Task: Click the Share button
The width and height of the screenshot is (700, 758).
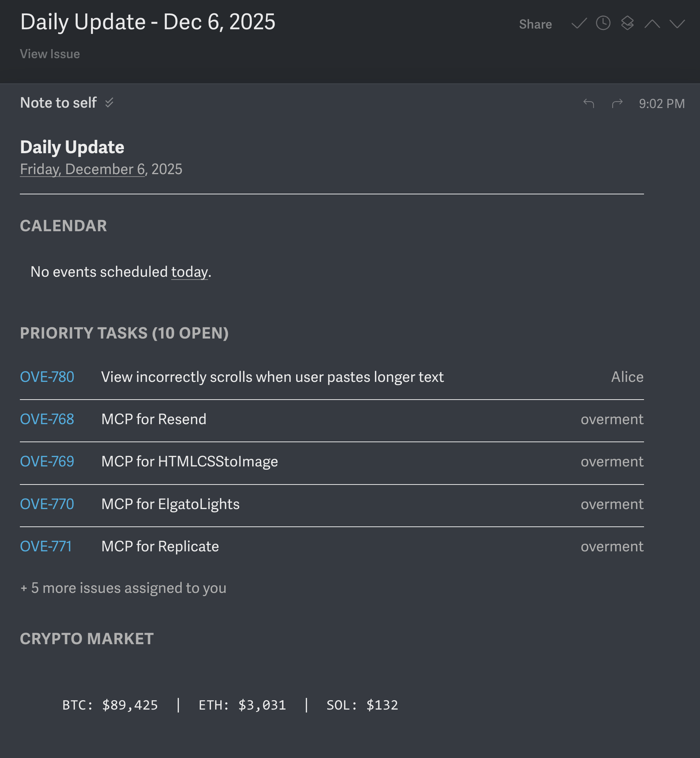Action: click(535, 24)
